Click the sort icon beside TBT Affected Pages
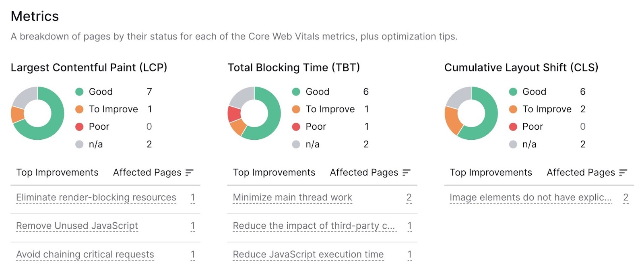This screenshot has width=644, height=275. [407, 172]
